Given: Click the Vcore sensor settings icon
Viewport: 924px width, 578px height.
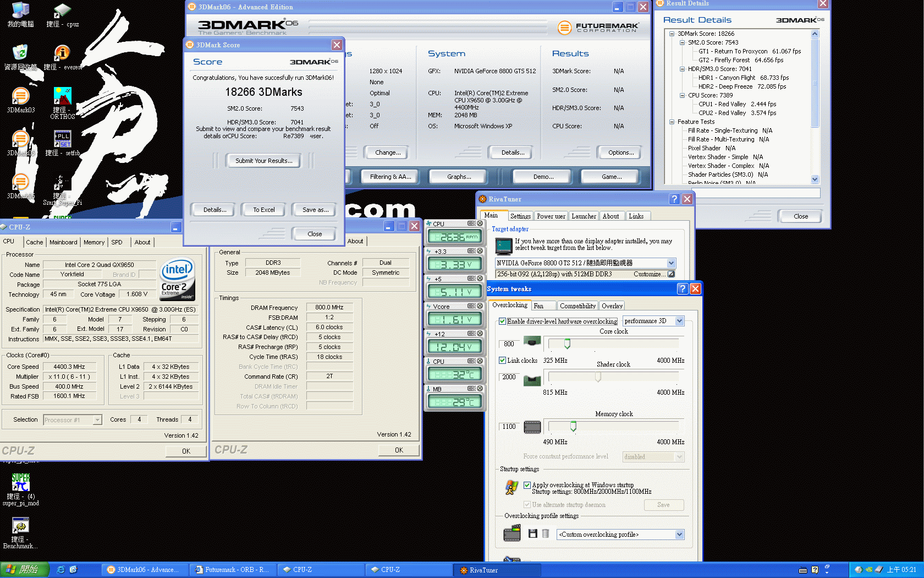Looking at the screenshot, I should pyautogui.click(x=471, y=306).
